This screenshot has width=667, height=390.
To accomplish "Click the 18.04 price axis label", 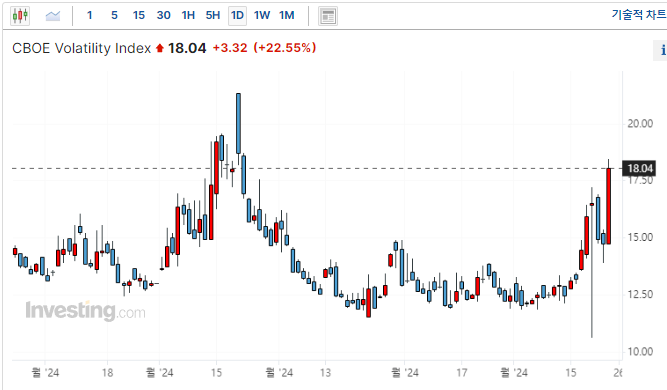I will pyautogui.click(x=639, y=168).
